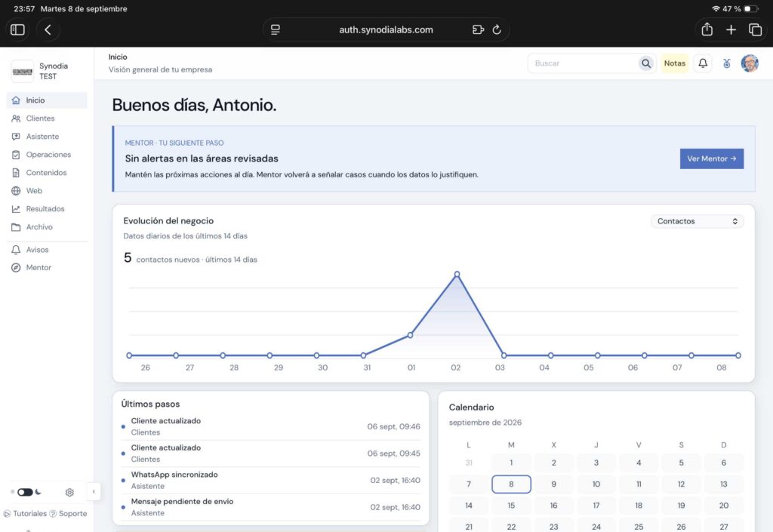The height and width of the screenshot is (532, 773).
Task: Open the Soporte link
Action: coord(68,513)
